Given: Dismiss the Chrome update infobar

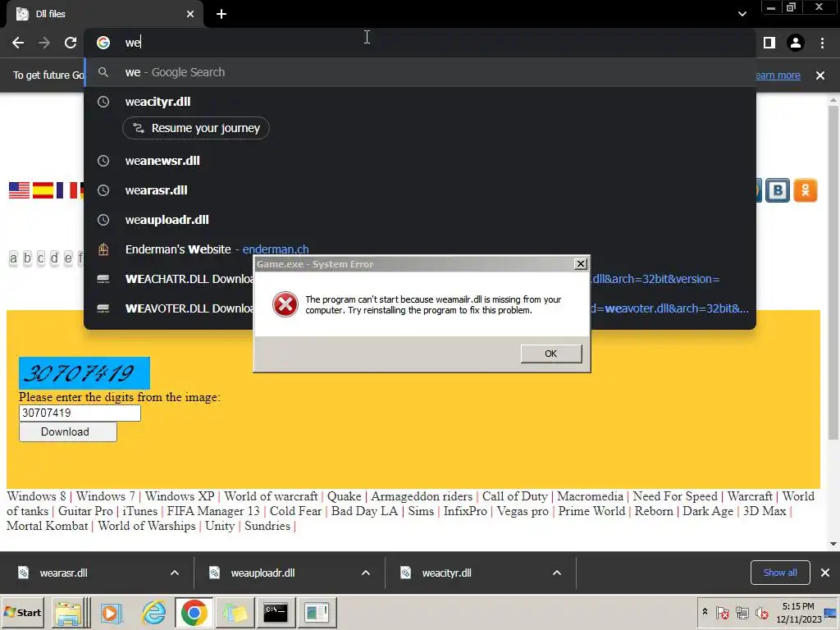Looking at the screenshot, I should click(820, 75).
